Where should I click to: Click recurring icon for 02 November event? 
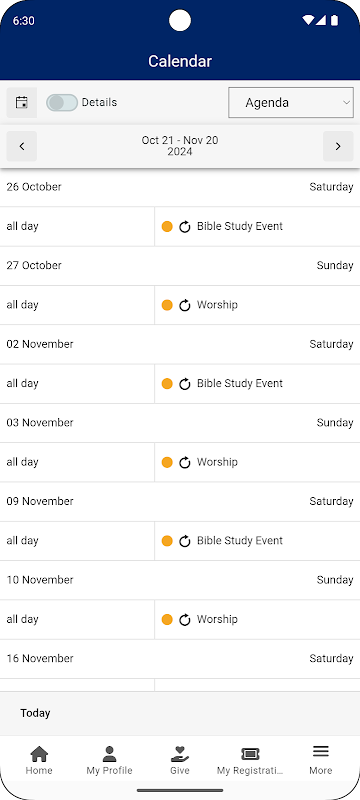185,384
